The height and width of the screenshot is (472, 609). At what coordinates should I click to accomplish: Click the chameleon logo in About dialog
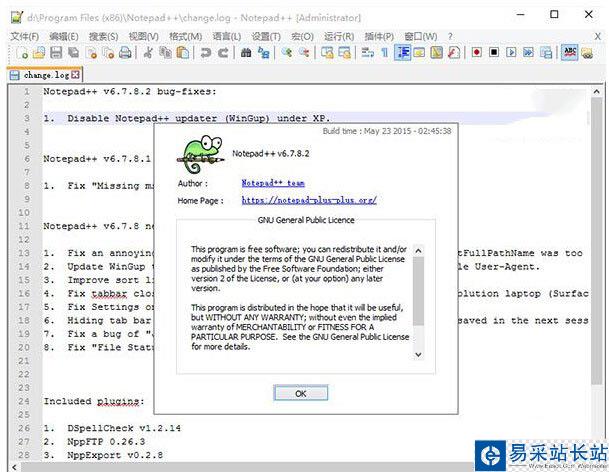(x=201, y=154)
